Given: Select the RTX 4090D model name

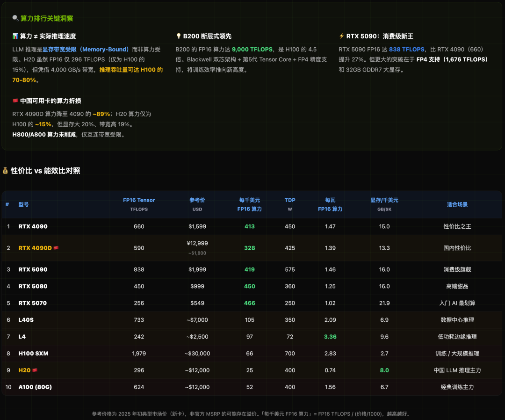Looking at the screenshot, I should click(35, 248).
